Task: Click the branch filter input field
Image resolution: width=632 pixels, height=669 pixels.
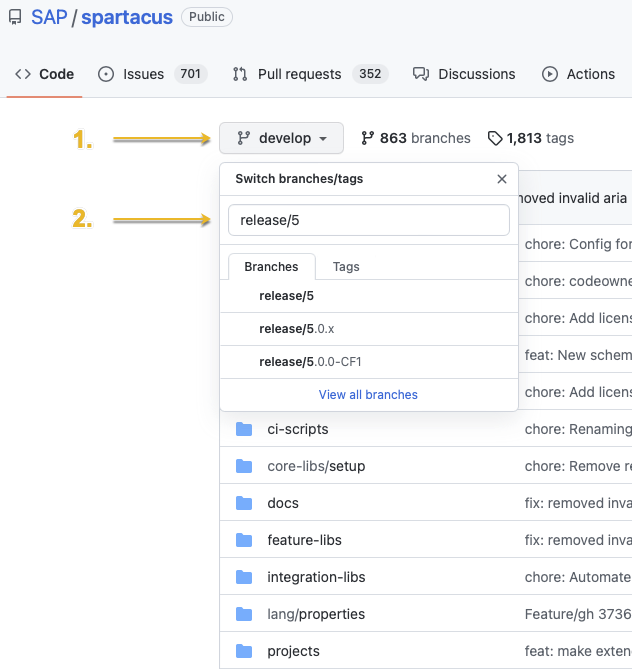Action: pyautogui.click(x=368, y=220)
